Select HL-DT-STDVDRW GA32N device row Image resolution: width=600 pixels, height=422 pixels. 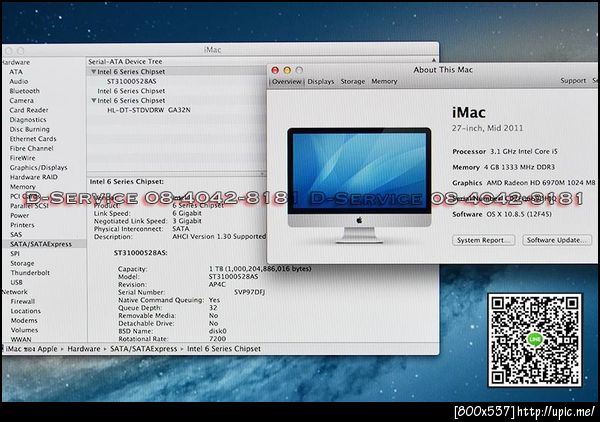coord(148,110)
